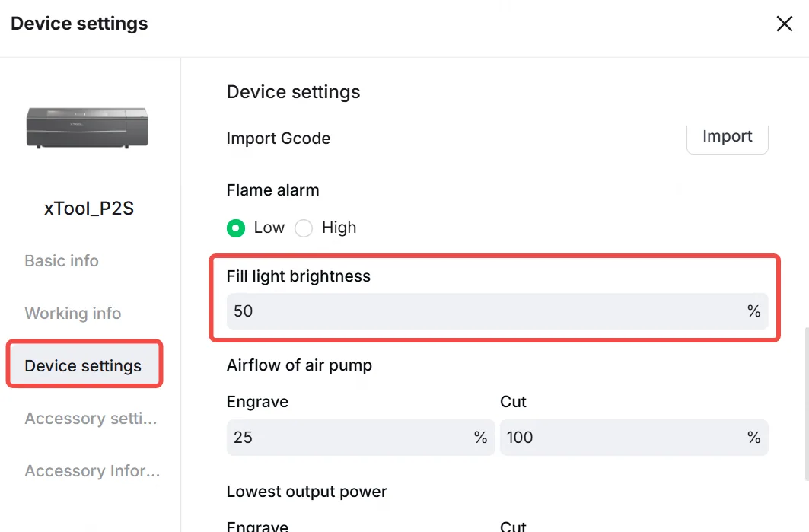Click the settings panel vertical scrollbar

coord(805,403)
